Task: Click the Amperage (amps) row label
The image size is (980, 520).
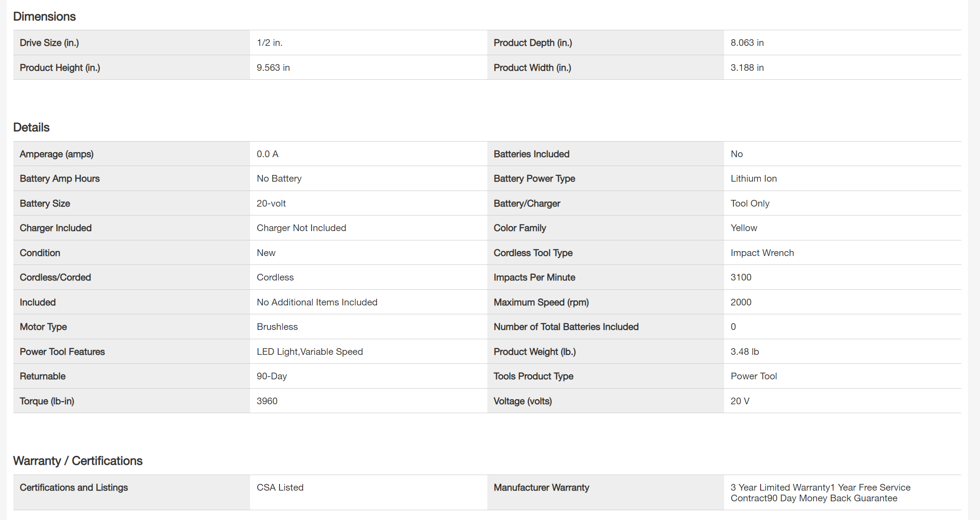Action: (x=57, y=154)
